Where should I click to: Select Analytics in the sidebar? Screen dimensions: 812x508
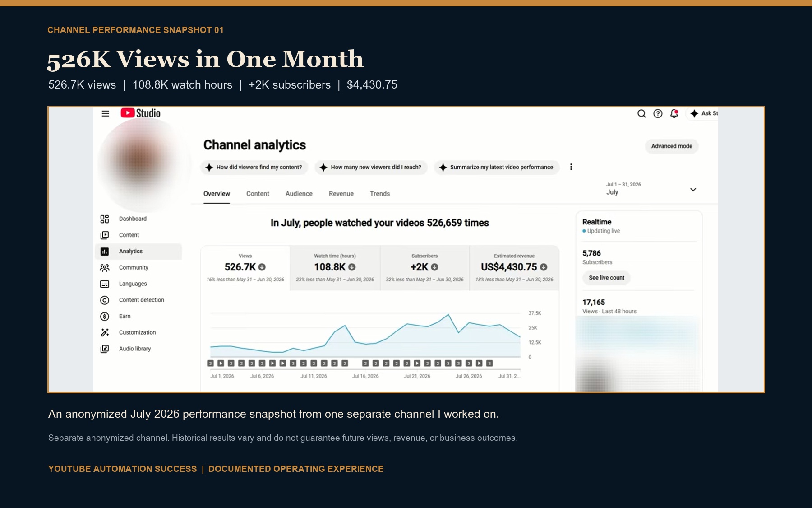138,252
